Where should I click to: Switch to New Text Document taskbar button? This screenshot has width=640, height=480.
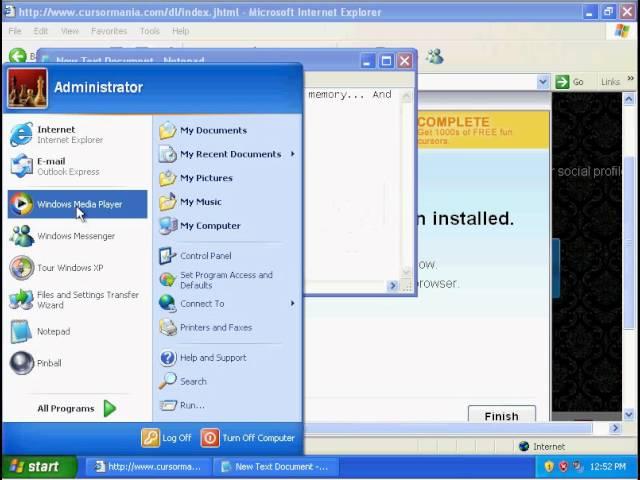point(275,467)
